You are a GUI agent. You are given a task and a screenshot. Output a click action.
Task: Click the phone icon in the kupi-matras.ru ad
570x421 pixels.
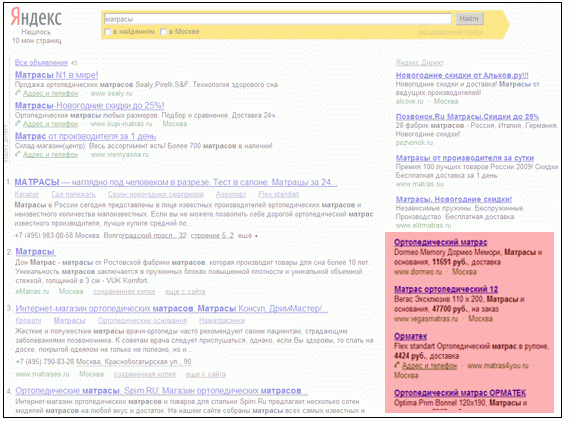(x=18, y=124)
